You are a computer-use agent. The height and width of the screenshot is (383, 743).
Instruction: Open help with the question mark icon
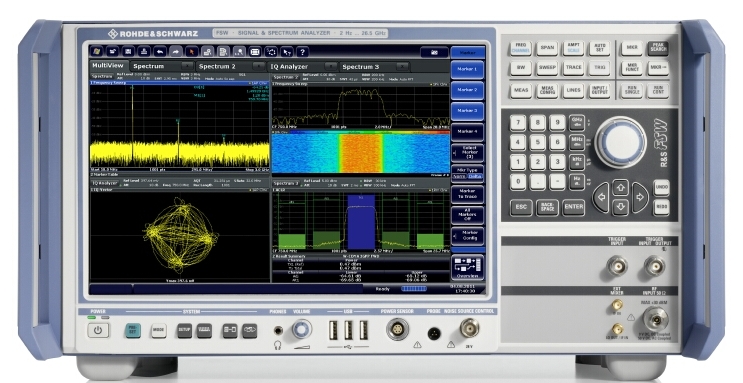point(302,52)
